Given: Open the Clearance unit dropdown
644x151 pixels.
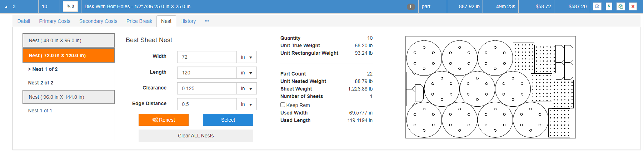Looking at the screenshot, I should tap(246, 88).
